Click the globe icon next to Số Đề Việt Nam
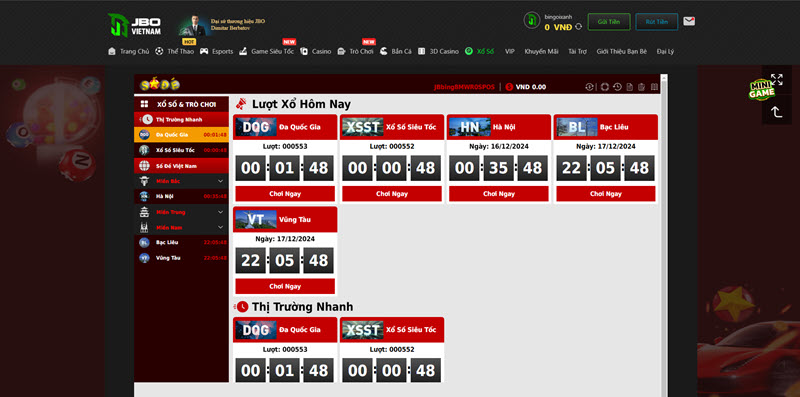The width and height of the screenshot is (800, 397). coord(144,166)
